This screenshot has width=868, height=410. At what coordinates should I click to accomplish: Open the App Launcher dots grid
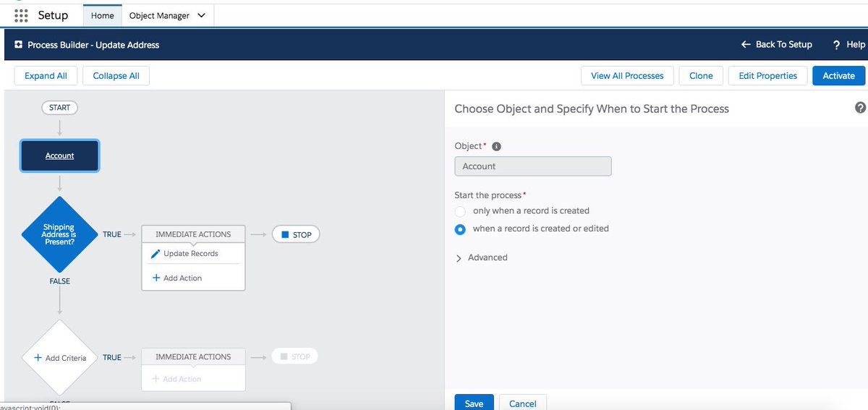22,15
